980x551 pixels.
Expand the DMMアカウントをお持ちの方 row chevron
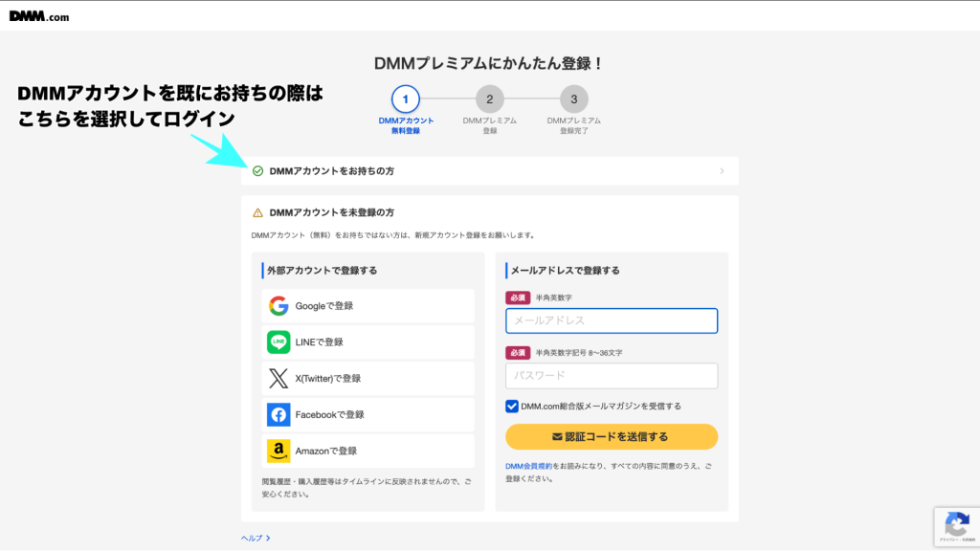coord(722,171)
